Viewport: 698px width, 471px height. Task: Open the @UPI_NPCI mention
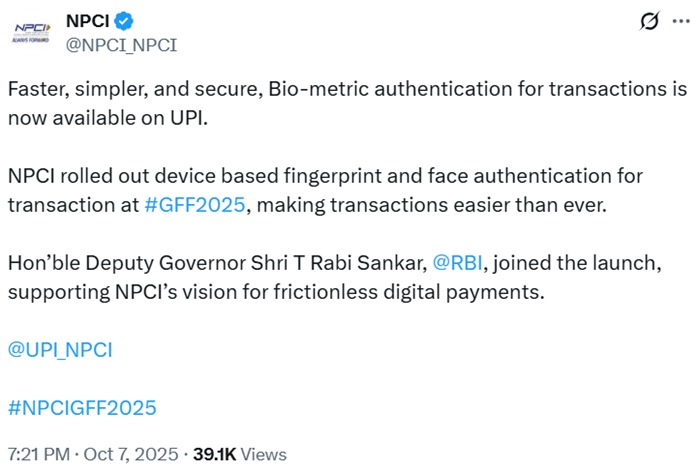(x=60, y=349)
